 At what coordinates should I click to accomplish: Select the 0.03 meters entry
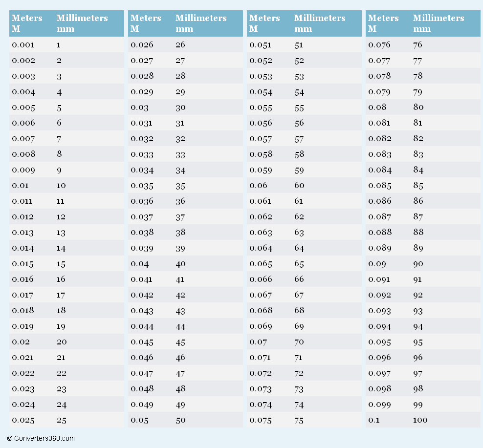pos(139,107)
